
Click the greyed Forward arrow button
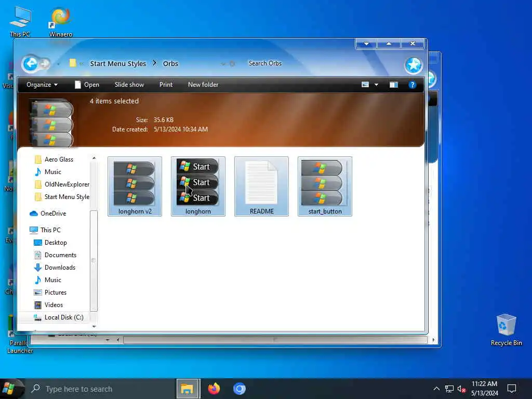tap(45, 64)
